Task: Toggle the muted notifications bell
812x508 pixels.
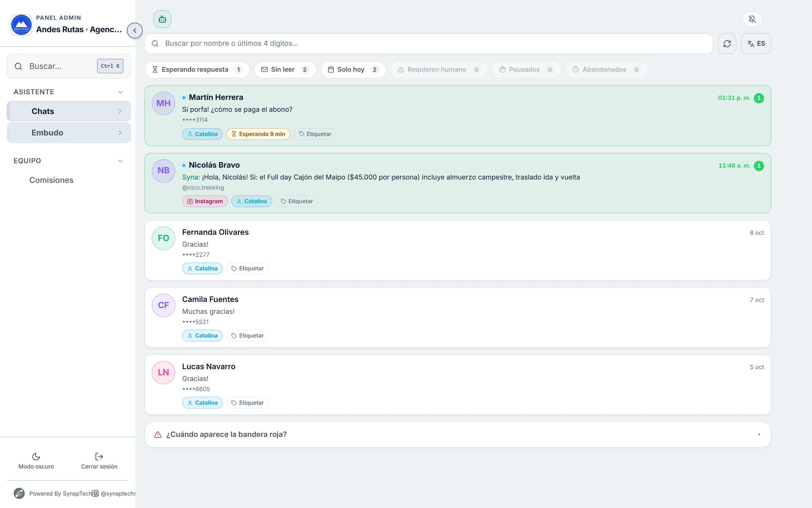Action: pos(752,19)
